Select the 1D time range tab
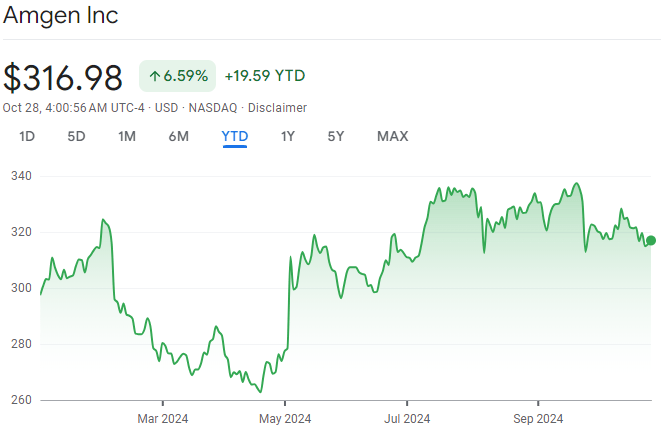Viewport: 661px width, 431px height. tap(27, 137)
